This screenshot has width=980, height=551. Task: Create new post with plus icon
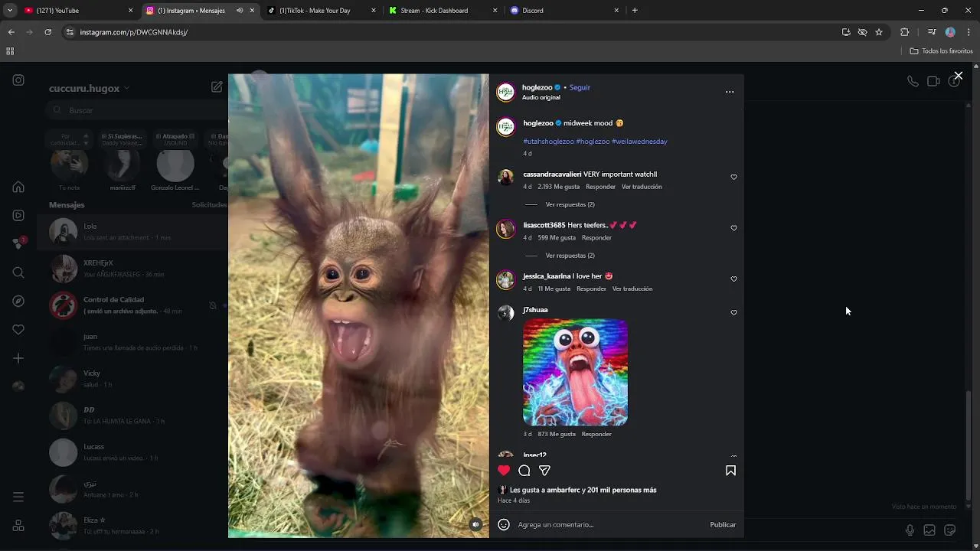[18, 358]
